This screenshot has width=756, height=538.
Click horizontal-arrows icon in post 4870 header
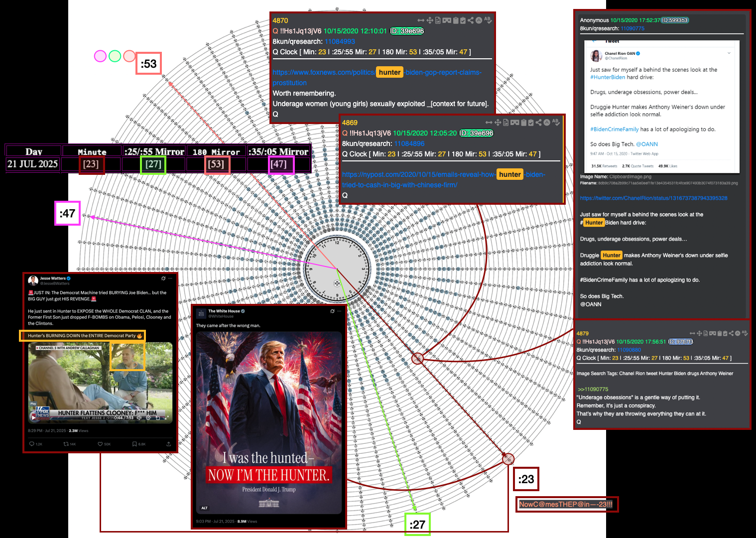(421, 20)
